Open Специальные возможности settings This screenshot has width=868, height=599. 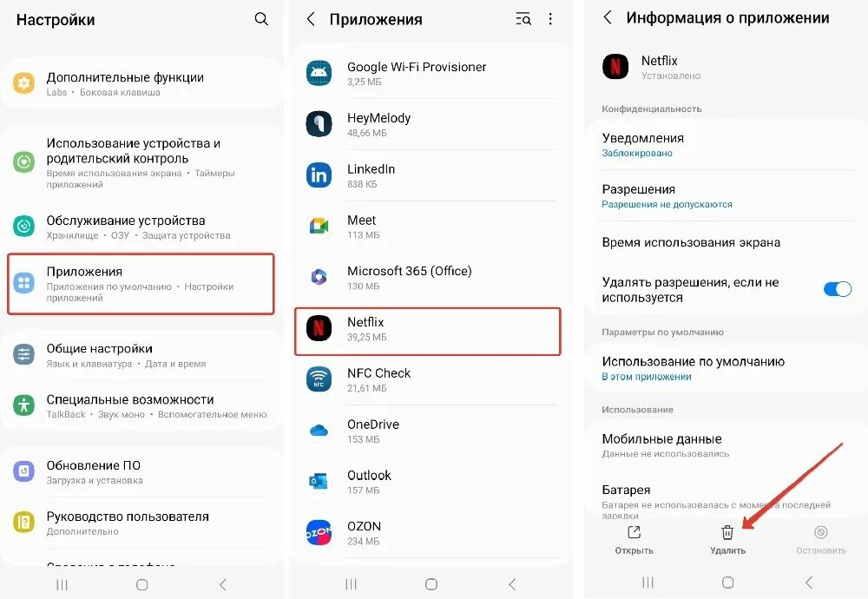point(141,405)
